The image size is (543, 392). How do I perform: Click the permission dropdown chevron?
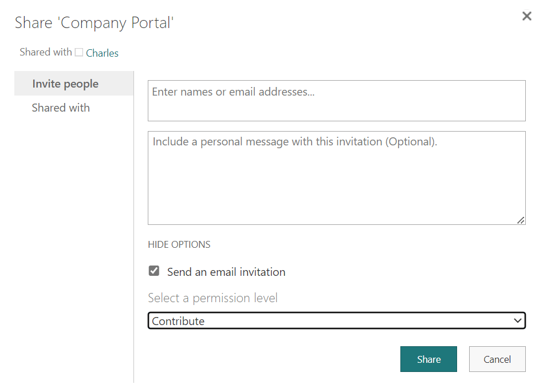point(517,320)
